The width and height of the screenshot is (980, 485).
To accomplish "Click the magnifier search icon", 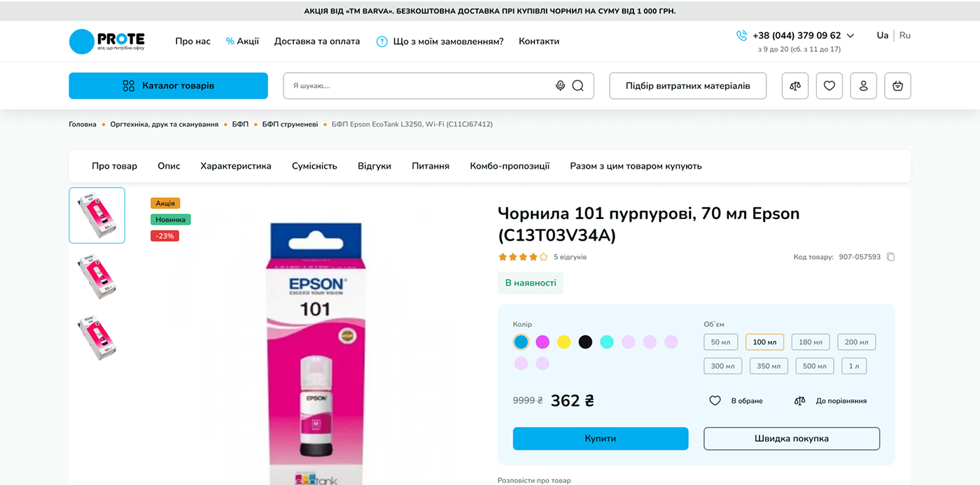I will 577,85.
